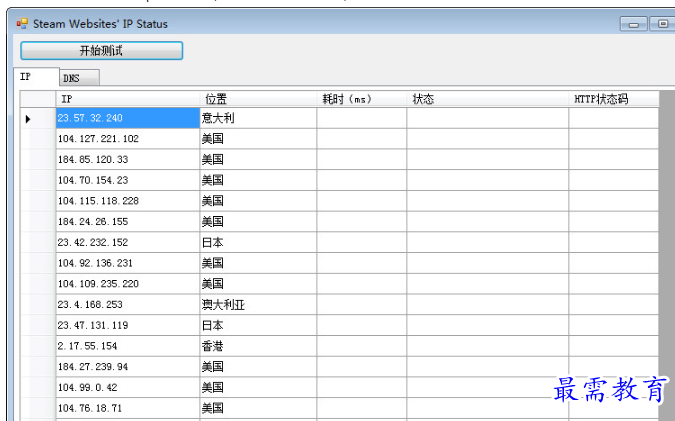Click 美国 location for 104.127.221.102
675x421 pixels.
(x=258, y=139)
